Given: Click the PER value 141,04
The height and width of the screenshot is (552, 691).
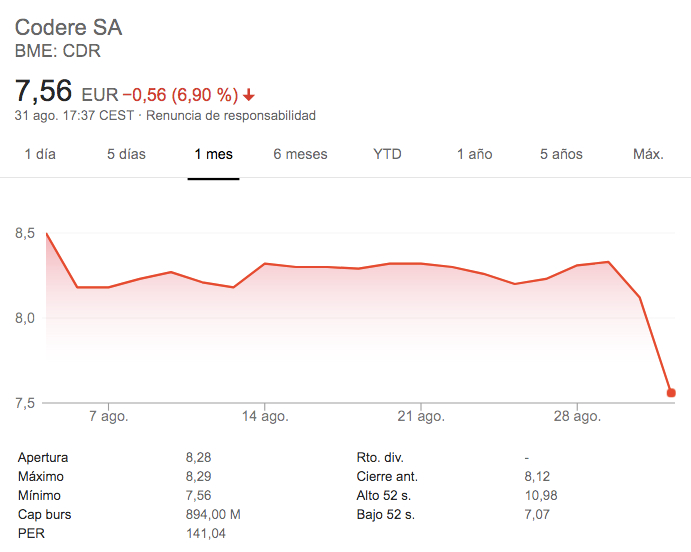Looking at the screenshot, I should (x=205, y=533).
